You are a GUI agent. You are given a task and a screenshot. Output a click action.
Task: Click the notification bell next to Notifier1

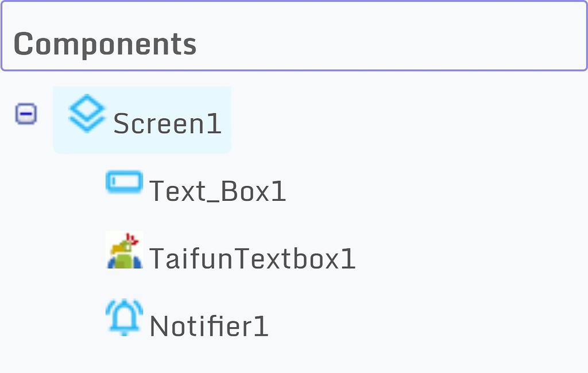point(123,317)
